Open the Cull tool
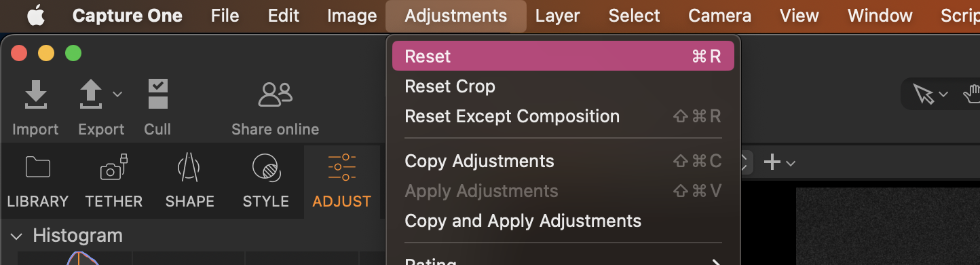Screen dimensions: 980x265 pyautogui.click(x=157, y=94)
